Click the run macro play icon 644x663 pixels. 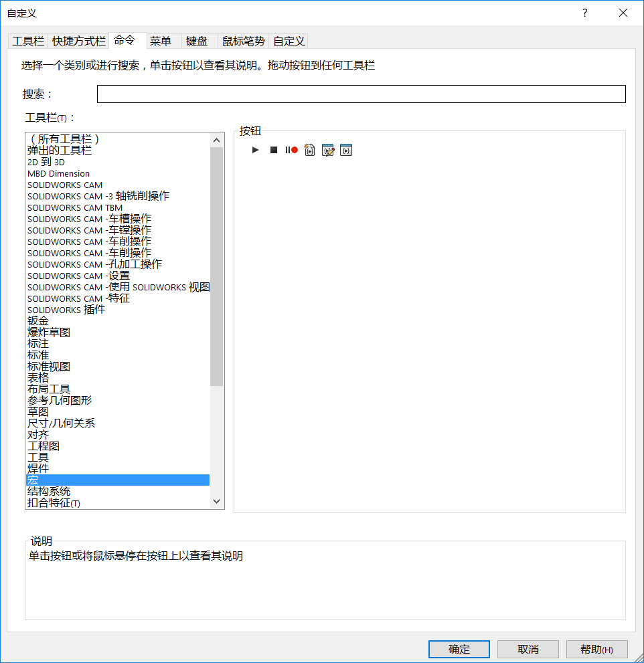coord(255,150)
